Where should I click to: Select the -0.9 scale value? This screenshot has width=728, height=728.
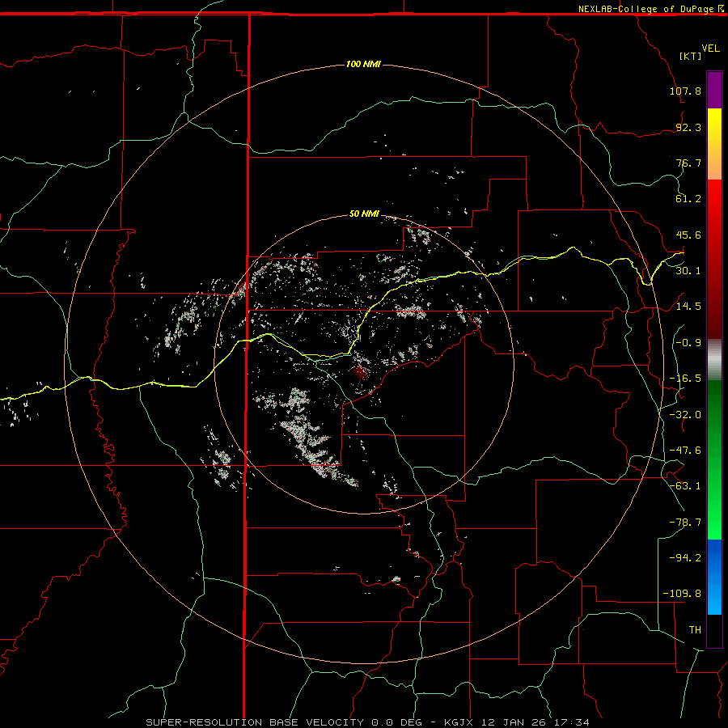[688, 343]
